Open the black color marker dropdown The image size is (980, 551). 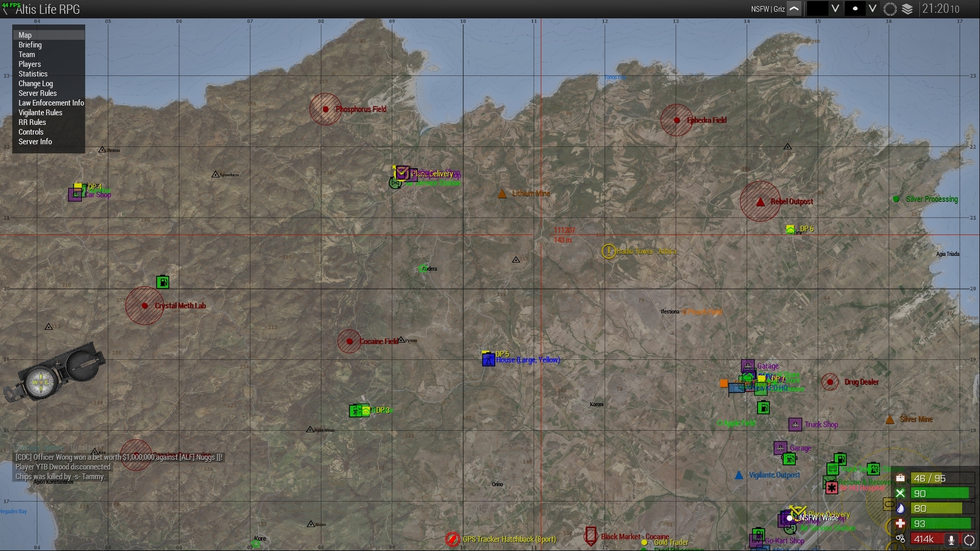point(835,9)
